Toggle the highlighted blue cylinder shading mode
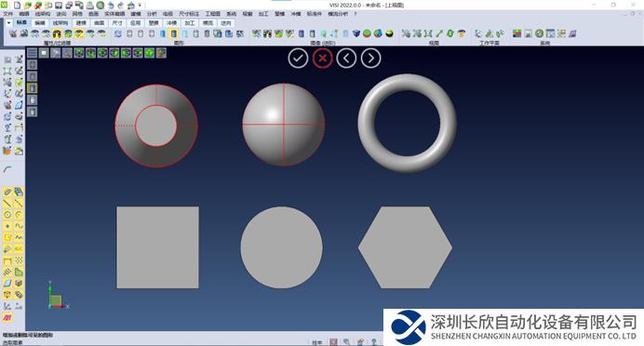Screen dimensions: 644x346 [x=174, y=33]
